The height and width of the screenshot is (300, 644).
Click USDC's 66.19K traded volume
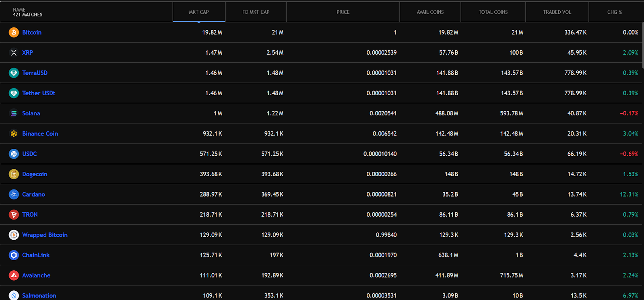click(577, 154)
